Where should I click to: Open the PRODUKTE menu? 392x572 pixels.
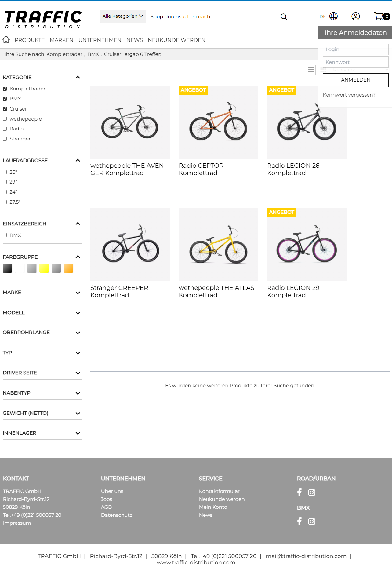pos(30,40)
